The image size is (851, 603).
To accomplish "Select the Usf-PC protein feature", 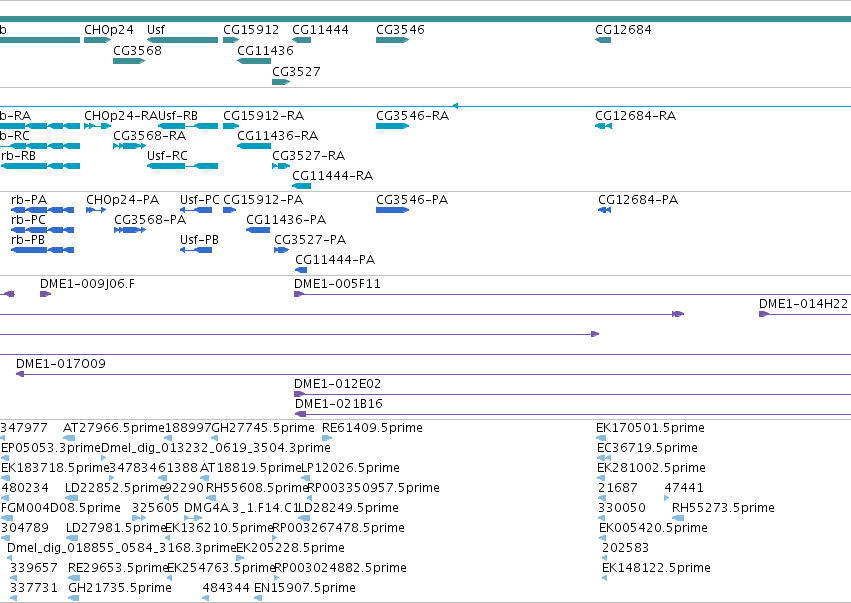I will (196, 210).
